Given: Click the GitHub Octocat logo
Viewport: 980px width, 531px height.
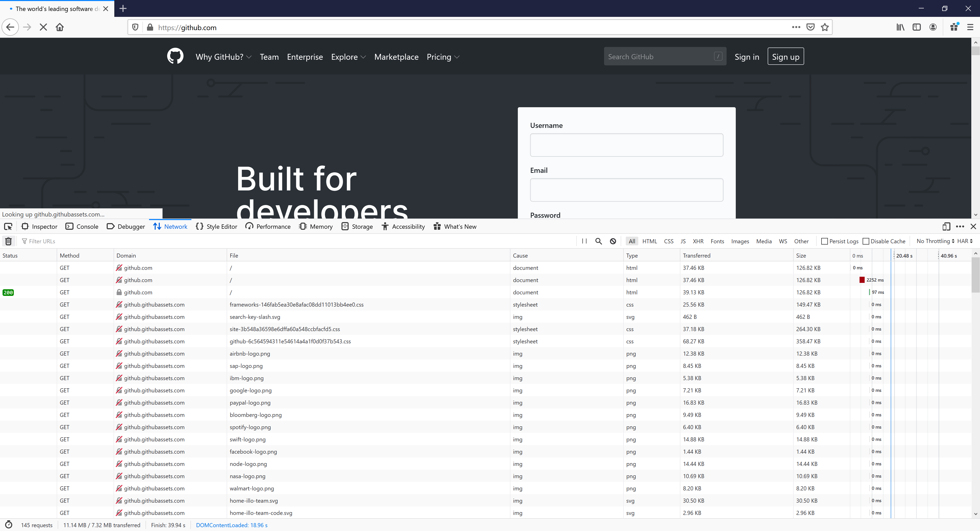Looking at the screenshot, I should (x=175, y=56).
